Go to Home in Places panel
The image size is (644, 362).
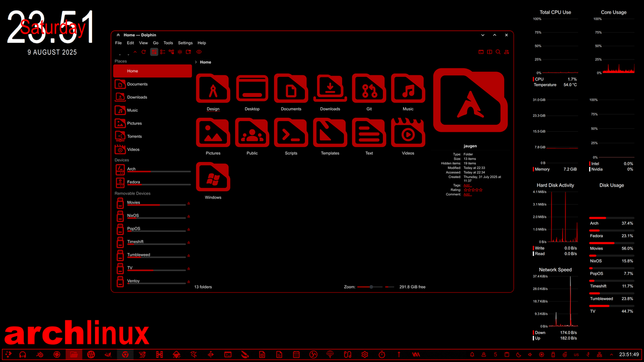(x=152, y=71)
